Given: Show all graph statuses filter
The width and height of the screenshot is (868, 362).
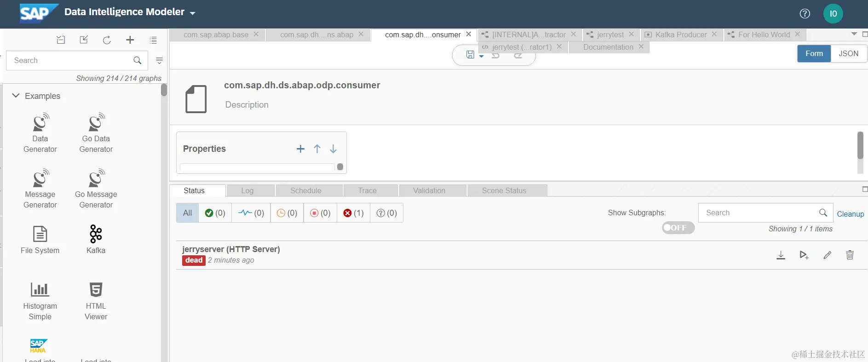Looking at the screenshot, I should pos(187,213).
